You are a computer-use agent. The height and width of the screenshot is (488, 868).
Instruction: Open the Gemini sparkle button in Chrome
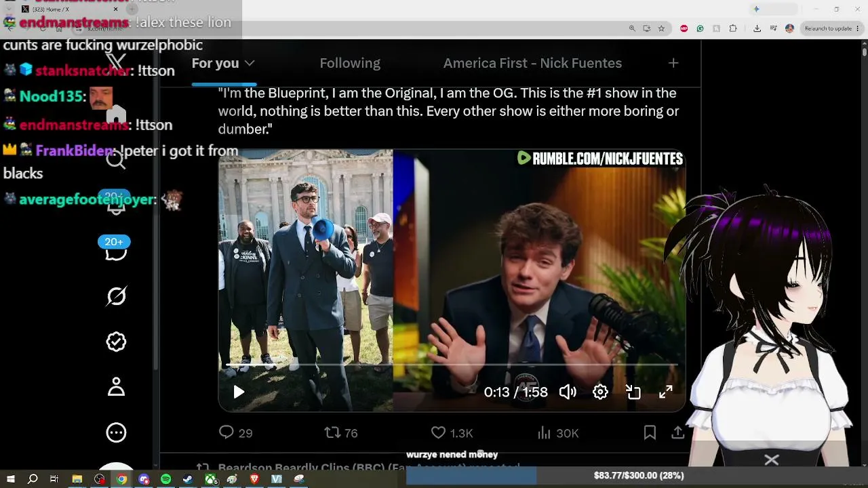pyautogui.click(x=756, y=9)
